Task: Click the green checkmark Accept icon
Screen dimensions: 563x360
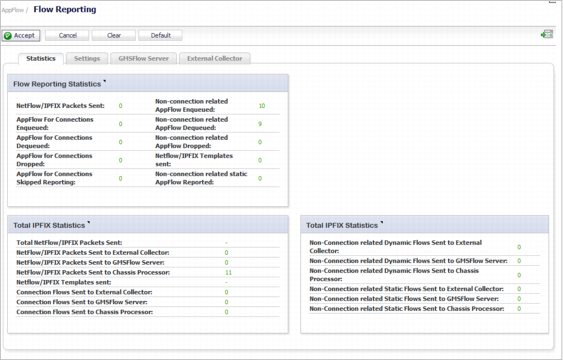Action: coord(8,36)
